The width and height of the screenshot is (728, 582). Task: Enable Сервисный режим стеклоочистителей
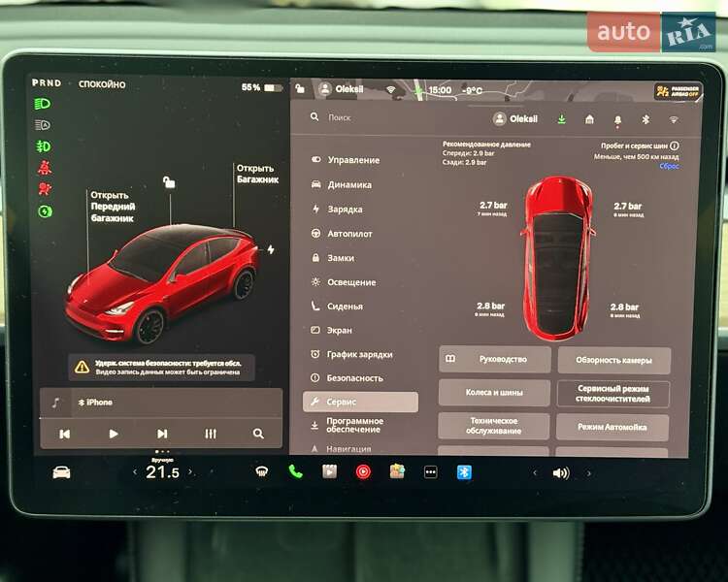[x=612, y=394]
